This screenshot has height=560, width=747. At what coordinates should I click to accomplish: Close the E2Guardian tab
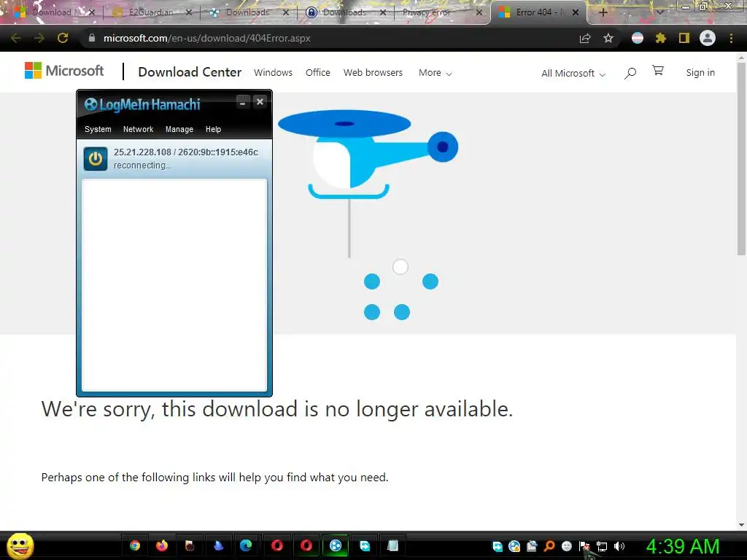click(189, 12)
